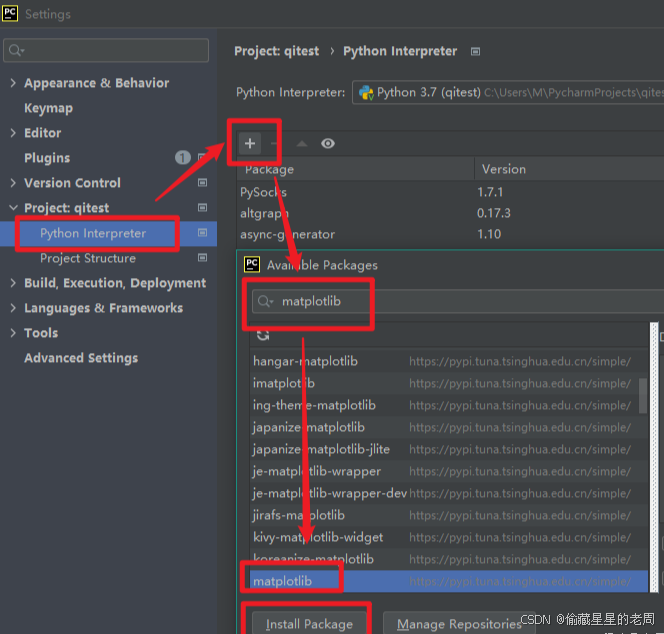Screen dimensions: 664x634
Task: Select kivy-matplotlib-widget package
Action: click(449, 537)
